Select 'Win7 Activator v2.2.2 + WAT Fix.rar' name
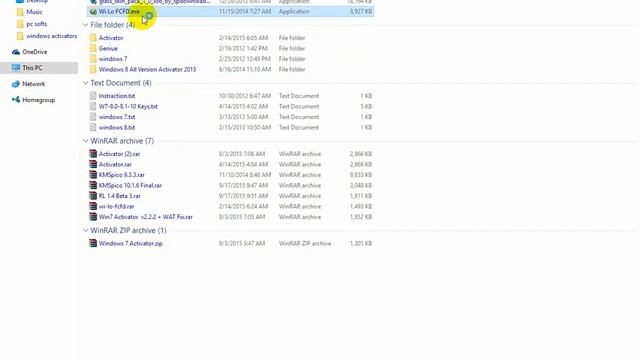This screenshot has height=360, width=640. (x=146, y=217)
